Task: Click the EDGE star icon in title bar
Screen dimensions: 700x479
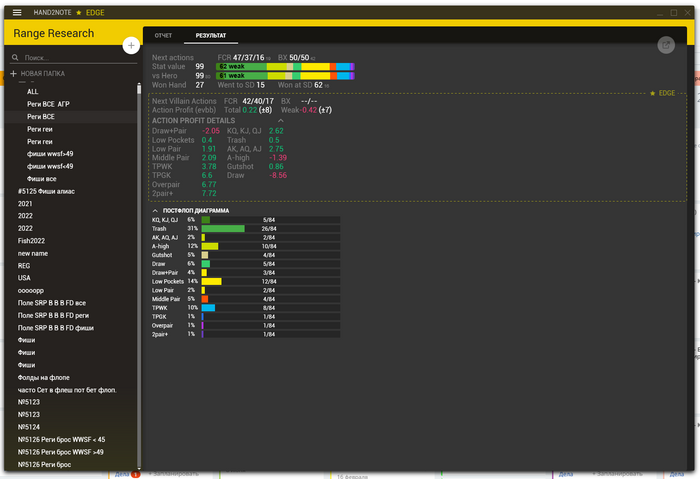Action: coord(79,12)
